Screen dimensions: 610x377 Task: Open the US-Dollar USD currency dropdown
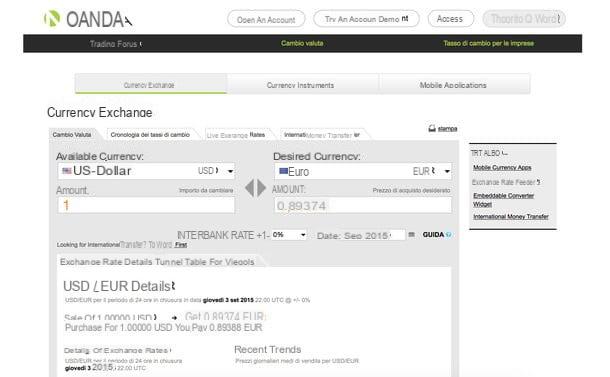[x=146, y=171]
